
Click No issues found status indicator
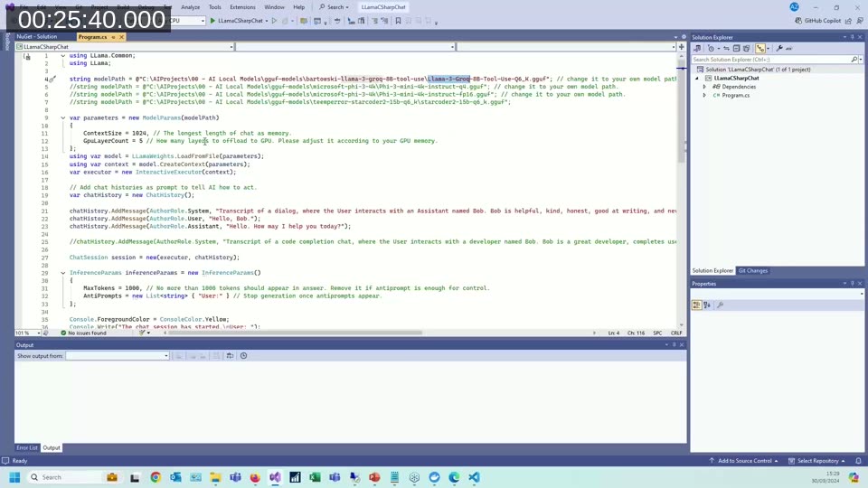pos(83,333)
